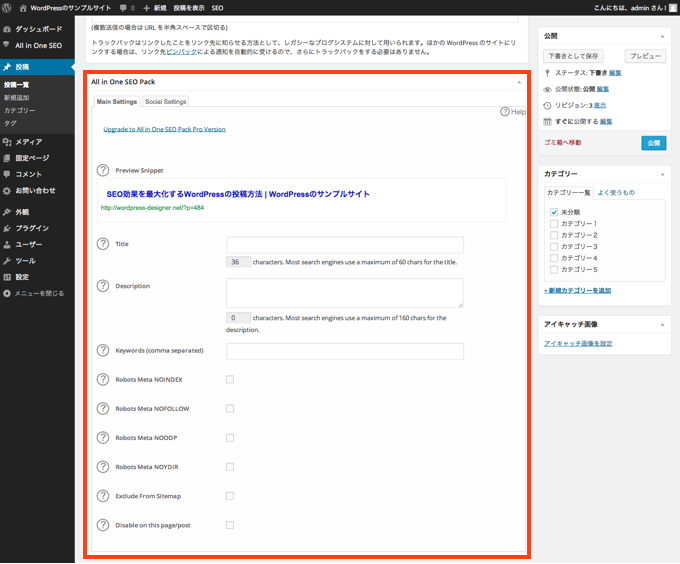Click the ゴミ箱へ移動 link

[x=562, y=142]
